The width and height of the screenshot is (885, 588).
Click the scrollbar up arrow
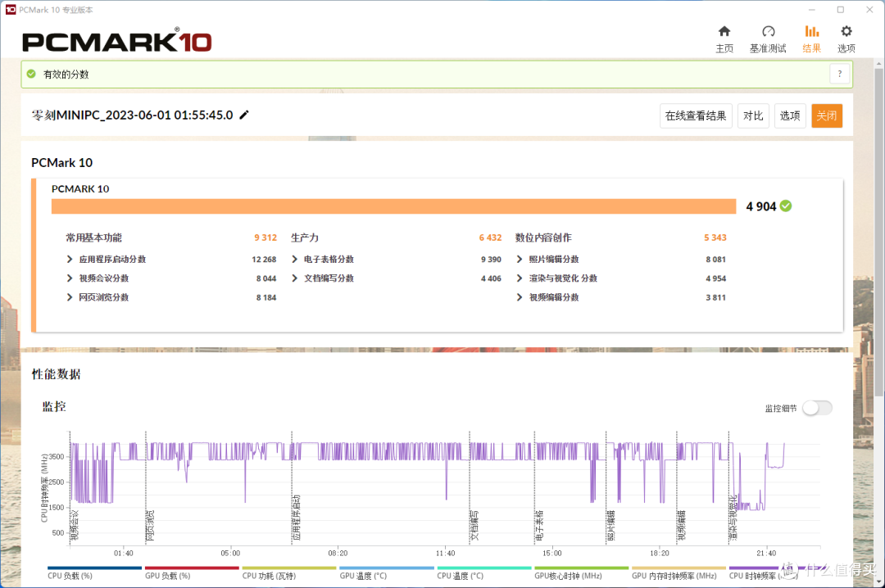[x=878, y=64]
